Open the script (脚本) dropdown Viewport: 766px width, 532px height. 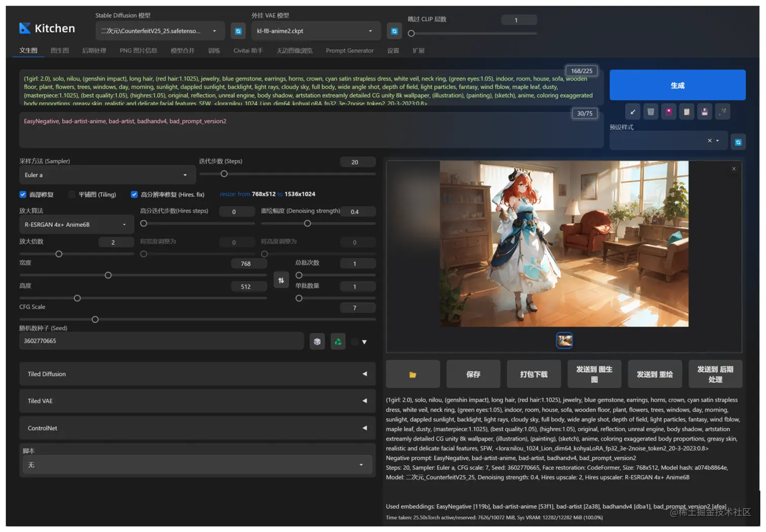pos(198,465)
